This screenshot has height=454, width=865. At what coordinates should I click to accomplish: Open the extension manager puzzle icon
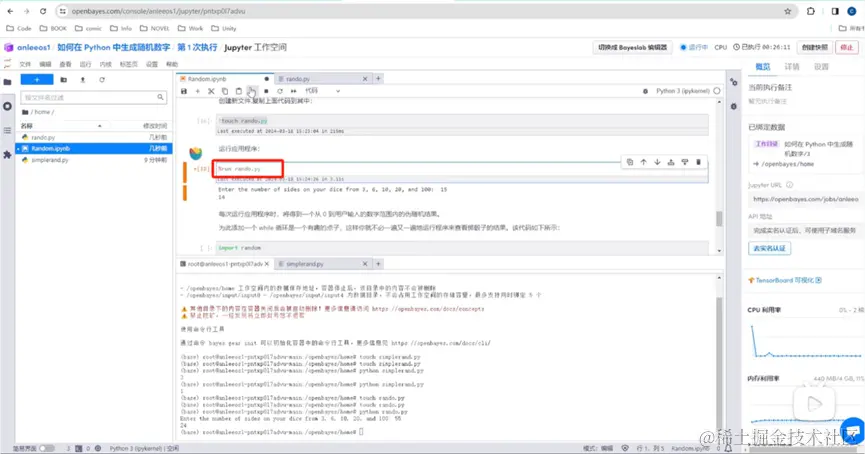(7, 155)
